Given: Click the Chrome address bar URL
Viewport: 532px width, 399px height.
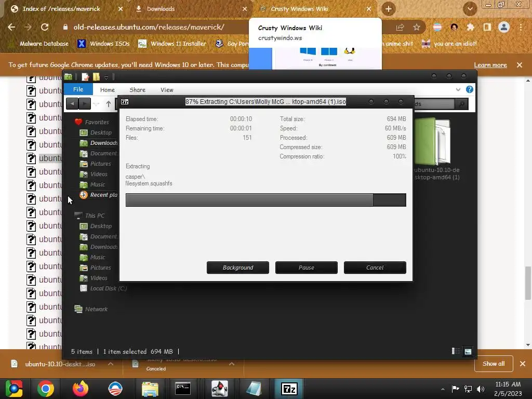Looking at the screenshot, I should (149, 27).
